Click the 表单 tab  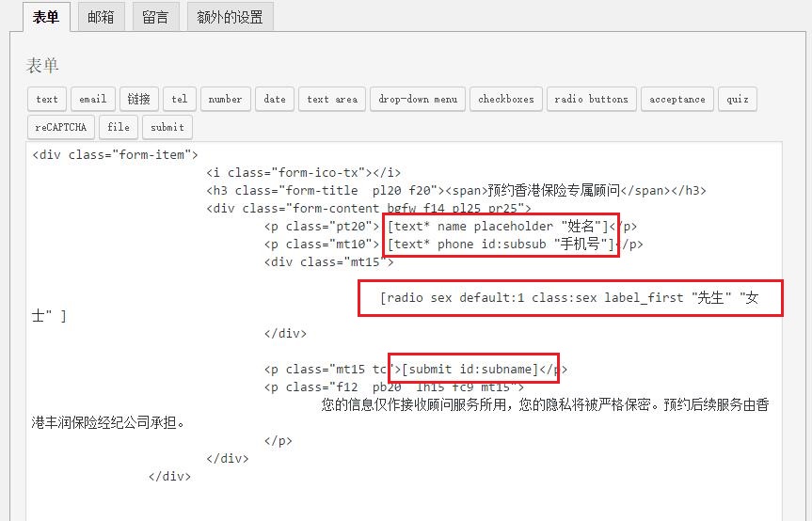(46, 17)
